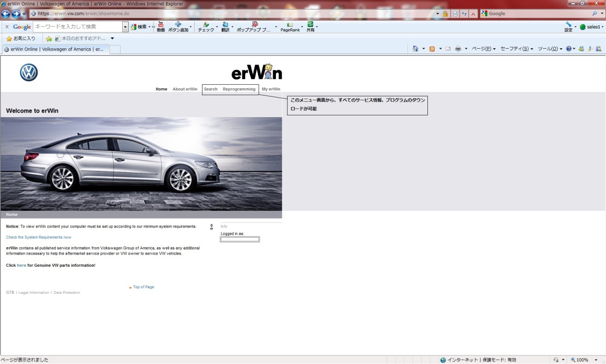The height and width of the screenshot is (364, 606).
Task: Follow Check the System Requirements now link
Action: tap(39, 237)
